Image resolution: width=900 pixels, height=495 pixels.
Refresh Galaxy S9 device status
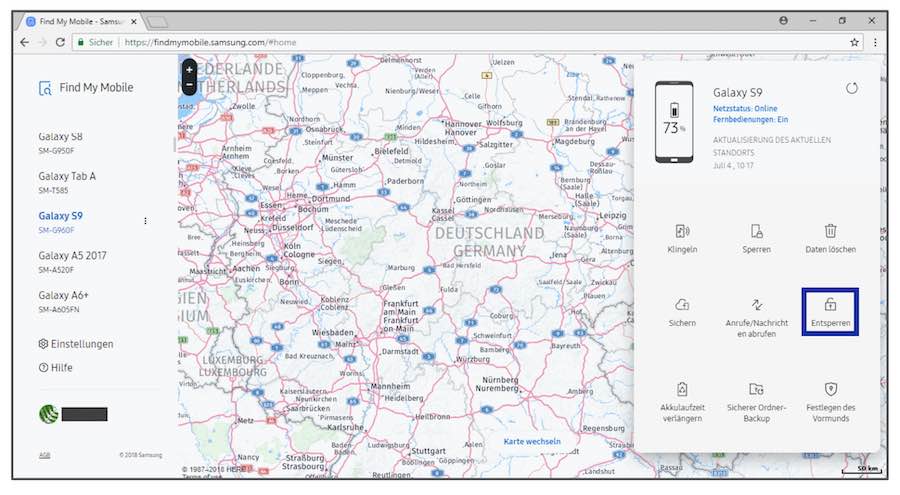click(x=852, y=88)
